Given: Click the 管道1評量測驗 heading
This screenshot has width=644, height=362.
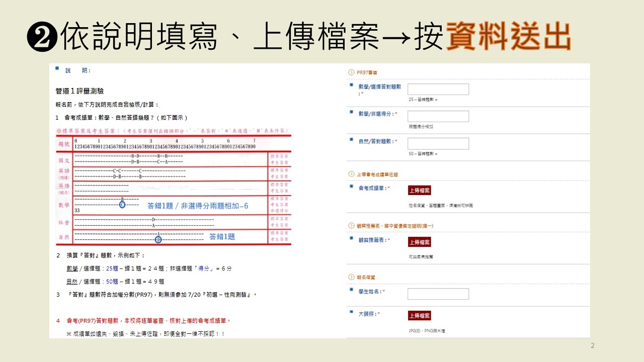Looking at the screenshot, I should click(x=79, y=91).
